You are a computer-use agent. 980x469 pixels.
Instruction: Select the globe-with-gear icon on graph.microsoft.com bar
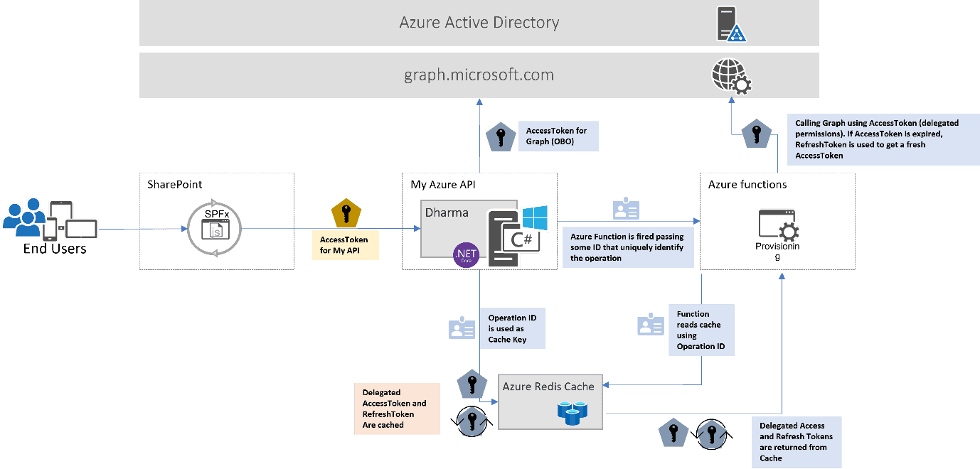(x=732, y=76)
